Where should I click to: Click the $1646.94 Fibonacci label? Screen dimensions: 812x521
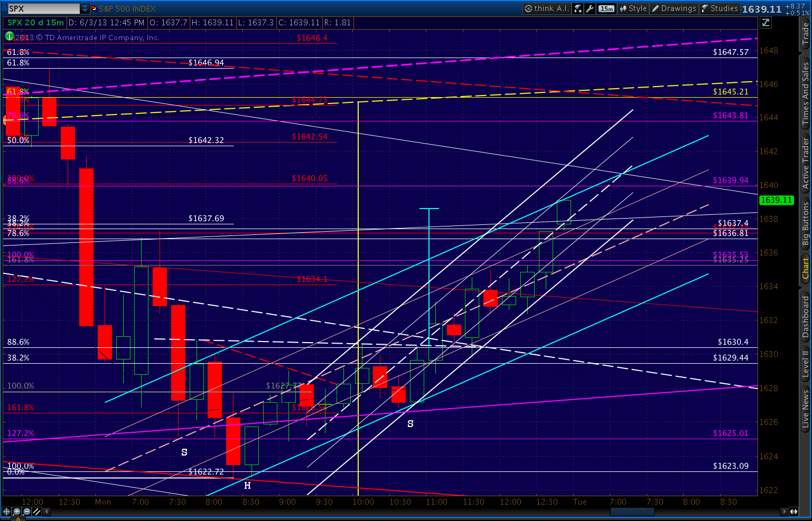click(x=206, y=62)
